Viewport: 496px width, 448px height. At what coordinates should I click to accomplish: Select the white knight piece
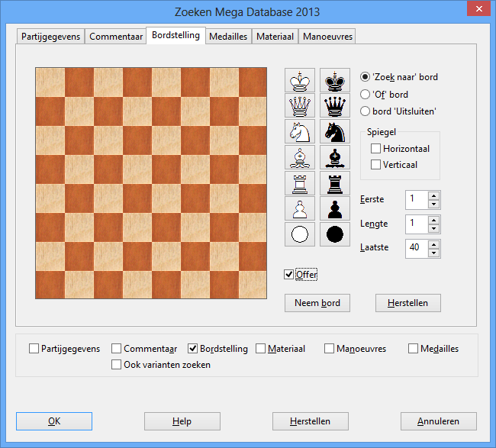[x=300, y=131]
